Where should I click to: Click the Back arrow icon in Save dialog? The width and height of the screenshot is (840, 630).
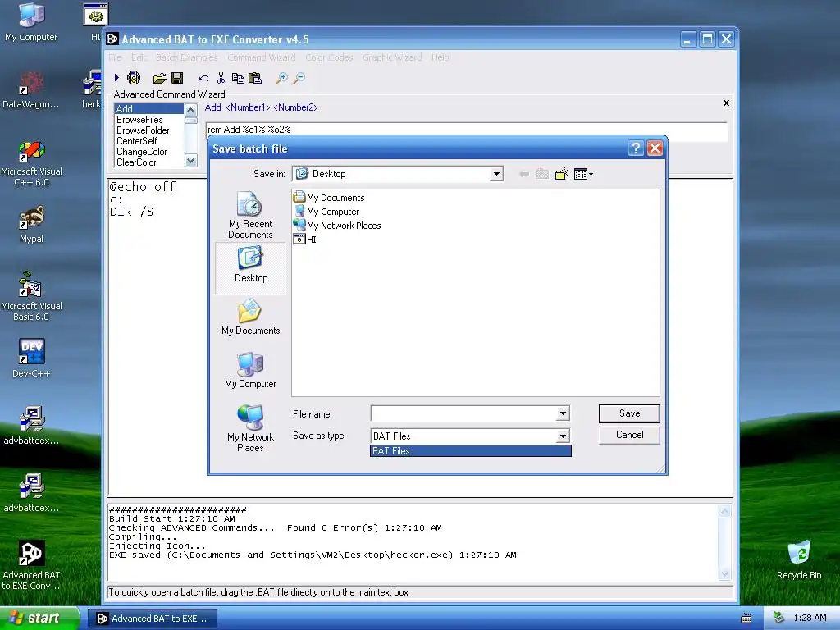click(524, 174)
